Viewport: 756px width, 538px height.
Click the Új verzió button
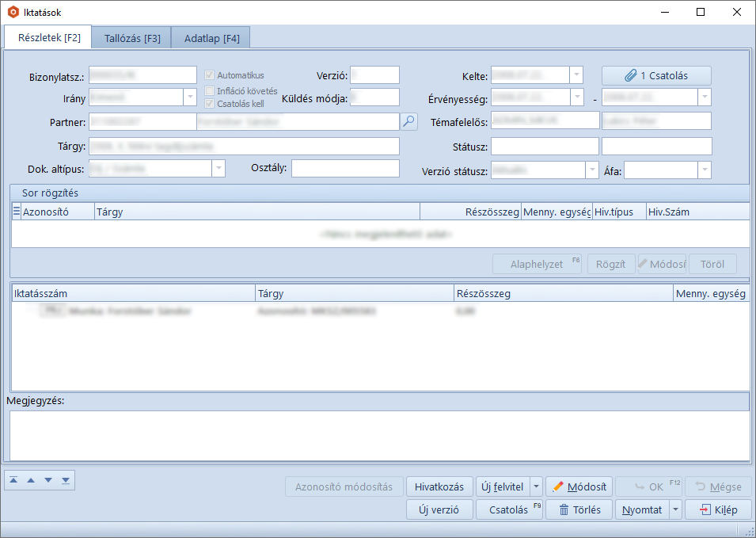(439, 509)
